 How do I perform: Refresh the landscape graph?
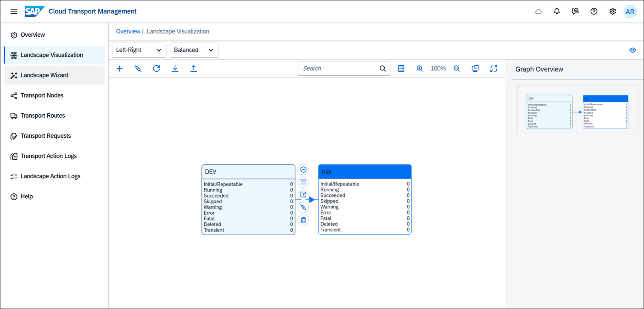pos(157,68)
